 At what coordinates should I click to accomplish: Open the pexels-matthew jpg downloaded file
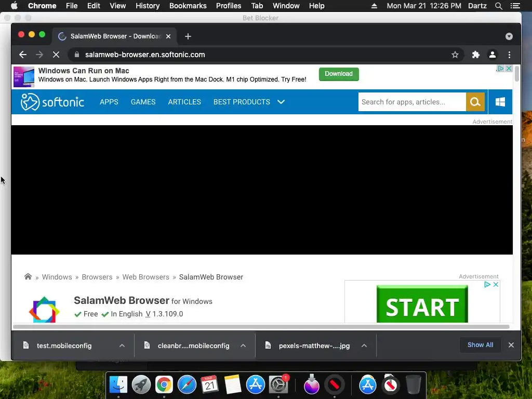coord(314,345)
